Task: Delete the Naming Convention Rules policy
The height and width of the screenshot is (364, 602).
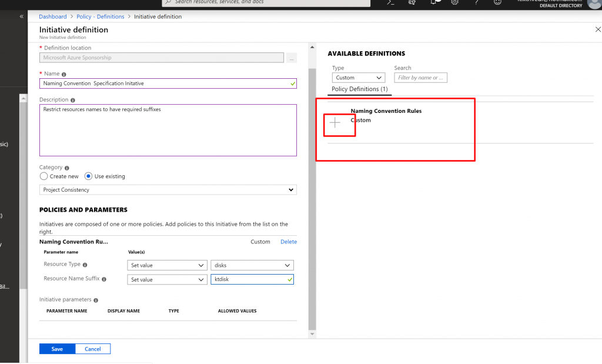Action: [288, 242]
